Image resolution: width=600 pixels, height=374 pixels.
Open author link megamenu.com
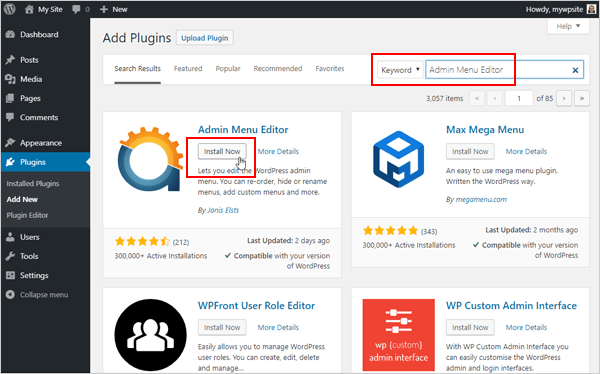coord(481,199)
